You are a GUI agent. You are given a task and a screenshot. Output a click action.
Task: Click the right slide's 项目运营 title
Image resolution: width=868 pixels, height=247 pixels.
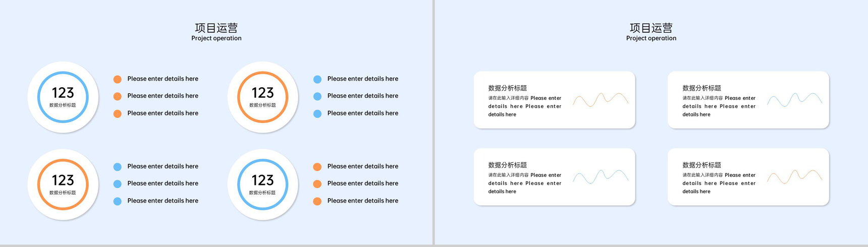coord(651,28)
